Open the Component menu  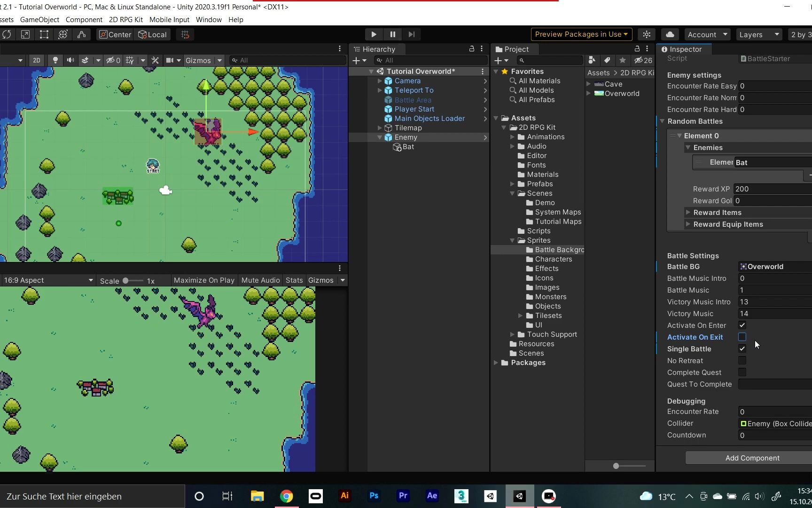[x=84, y=20]
